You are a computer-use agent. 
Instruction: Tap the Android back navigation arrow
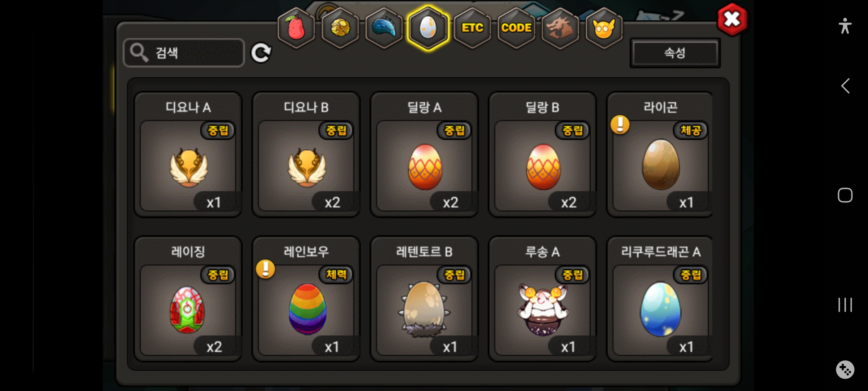click(845, 86)
